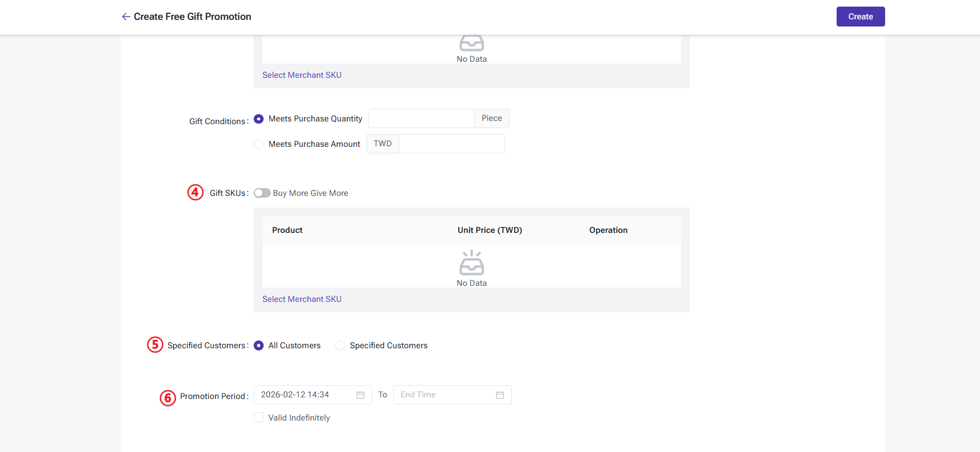Select Meets Purchase Quantity radio button
Screen dimensions: 980x452
point(259,119)
